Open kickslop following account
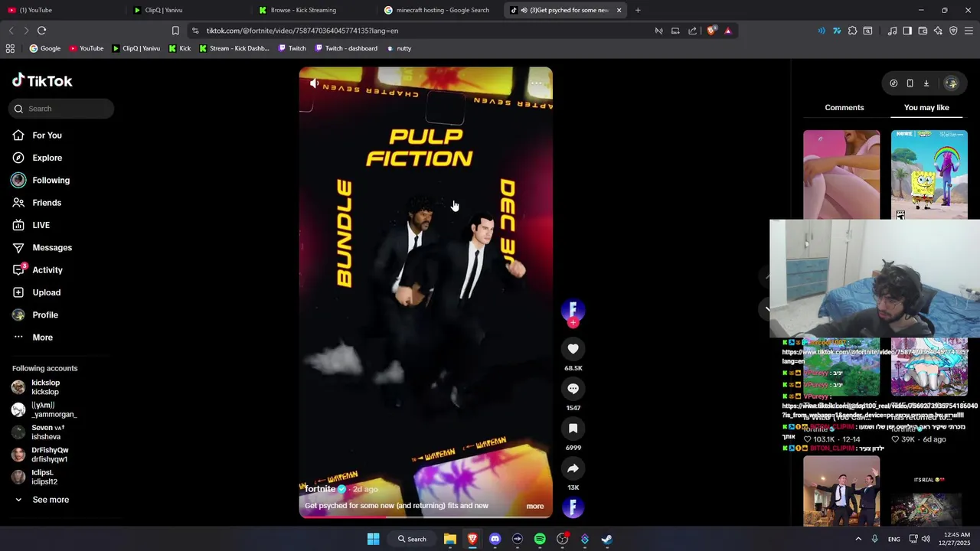Image resolution: width=980 pixels, height=551 pixels. (46, 387)
